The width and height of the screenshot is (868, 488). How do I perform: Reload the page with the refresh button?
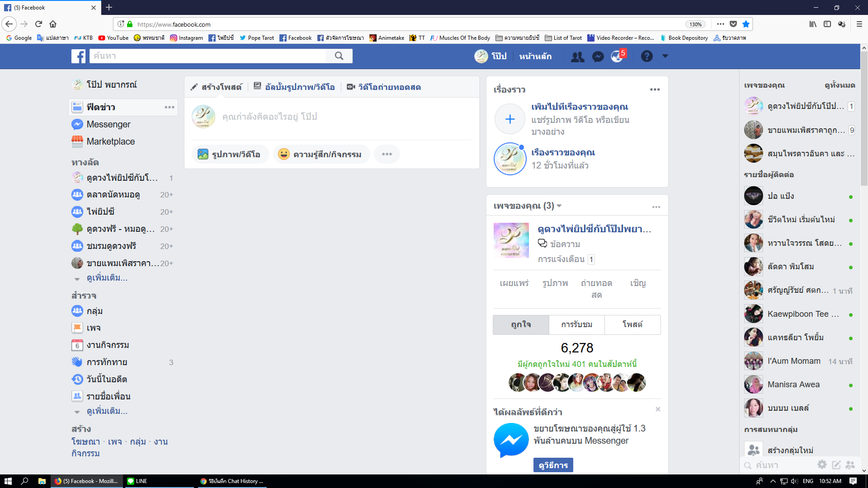38,24
